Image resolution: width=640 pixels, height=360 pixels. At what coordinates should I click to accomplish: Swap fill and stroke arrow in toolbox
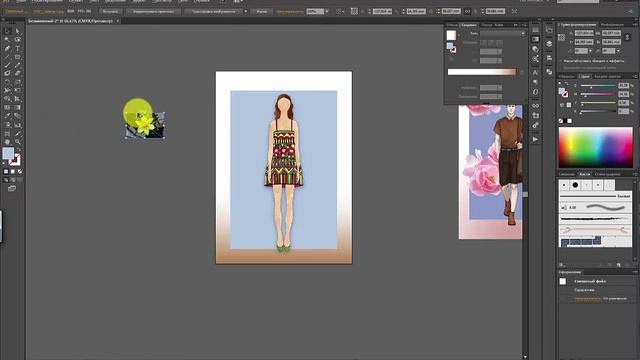pos(18,150)
